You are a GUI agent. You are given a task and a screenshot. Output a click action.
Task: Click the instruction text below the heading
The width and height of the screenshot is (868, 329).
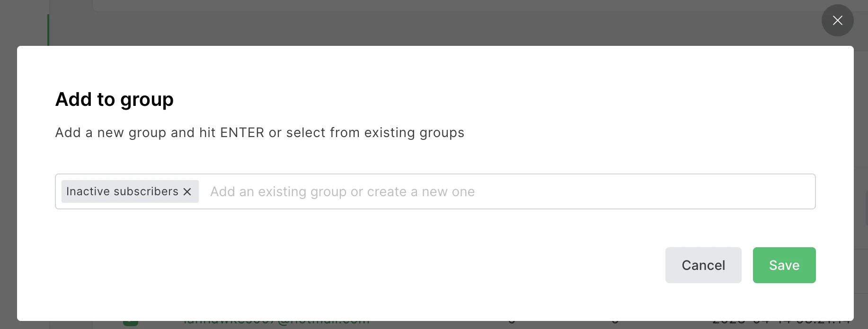click(259, 132)
